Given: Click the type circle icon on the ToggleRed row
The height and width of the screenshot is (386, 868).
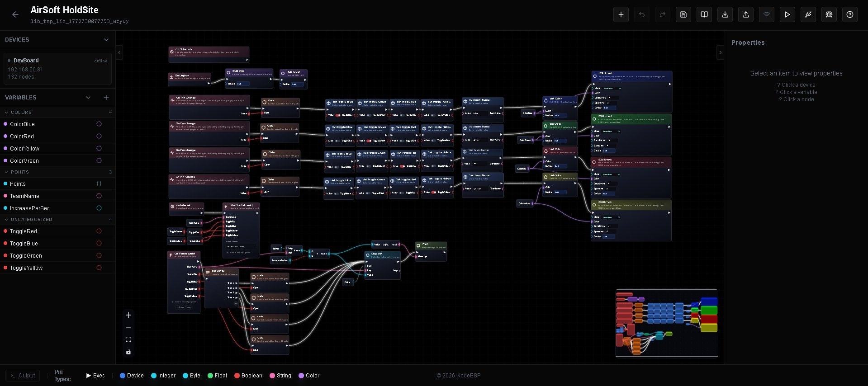Looking at the screenshot, I should tap(99, 231).
